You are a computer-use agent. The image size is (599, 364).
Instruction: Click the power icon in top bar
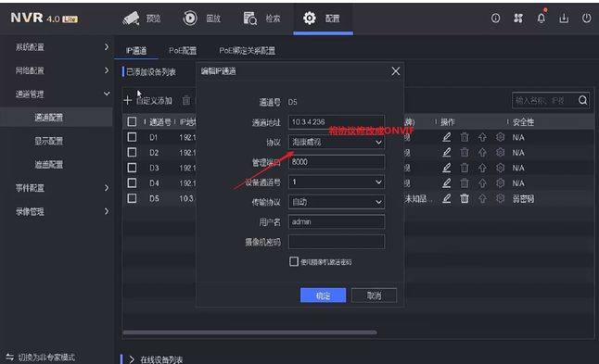[x=586, y=18]
